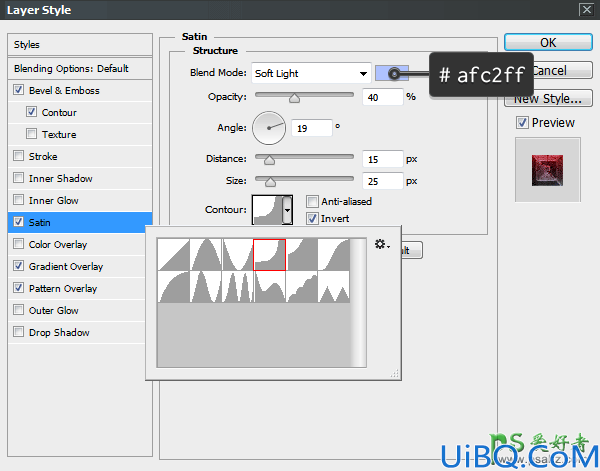This screenshot has height=471, width=600.
Task: Select the Rounded Steps contour preset
Action: pos(302,287)
